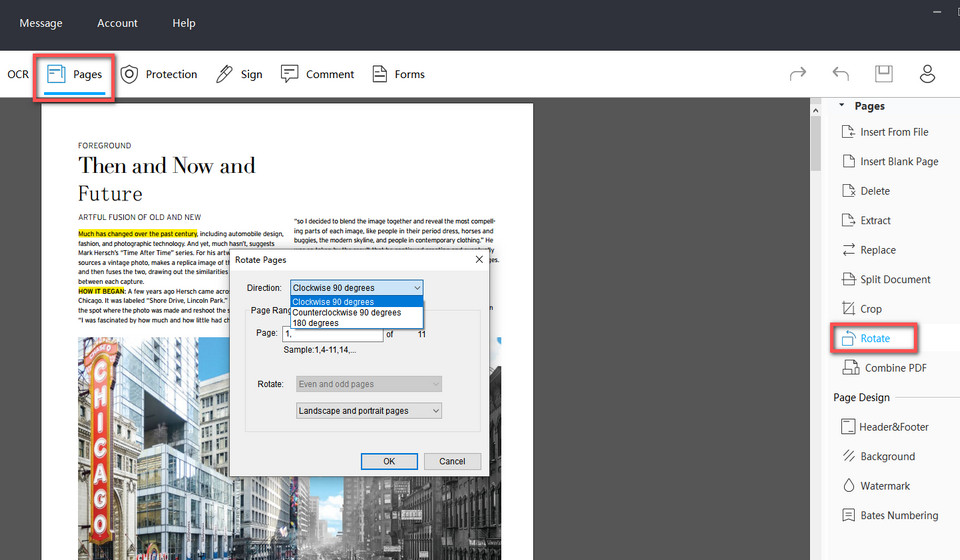The image size is (960, 560).
Task: Click the Page Design heading
Action: (861, 397)
